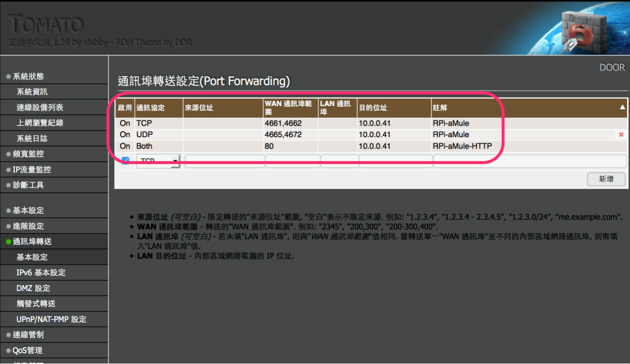
Task: Click the Both protocol cell
Action: 159,146
